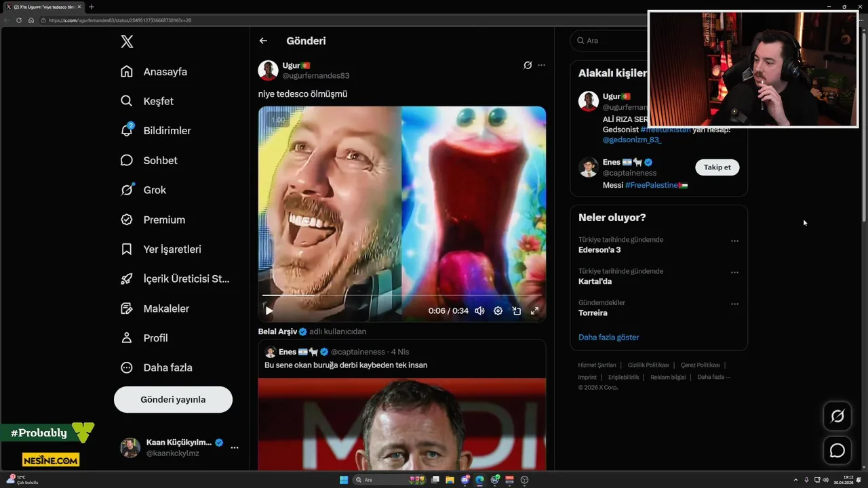Open @gedsonizm_83_ account link
Image resolution: width=868 pixels, height=488 pixels.
pyautogui.click(x=632, y=140)
